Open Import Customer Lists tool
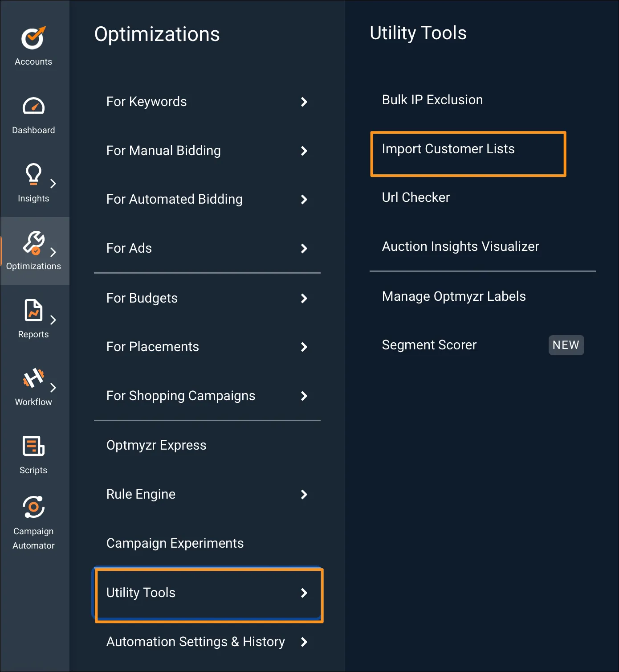This screenshot has height=672, width=619. [448, 149]
